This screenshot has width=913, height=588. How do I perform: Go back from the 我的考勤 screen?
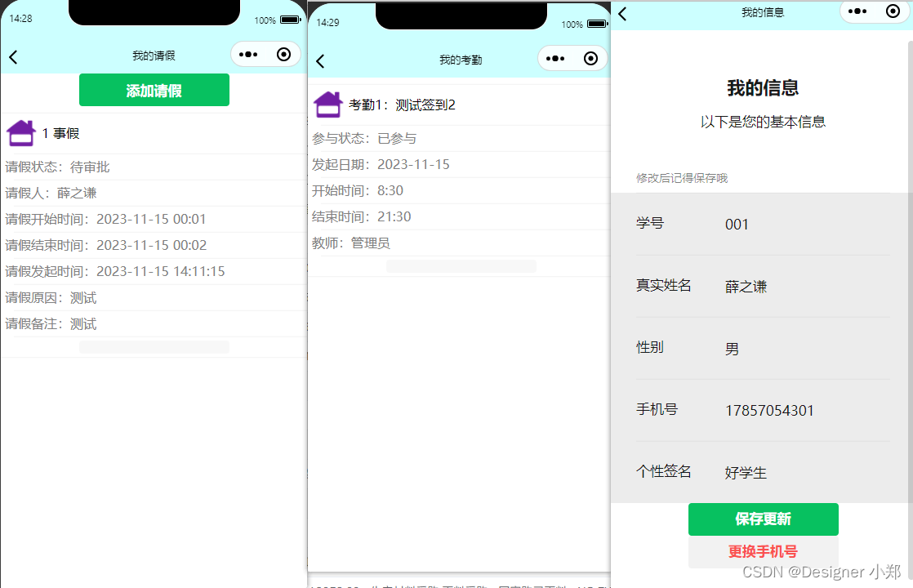tap(320, 61)
